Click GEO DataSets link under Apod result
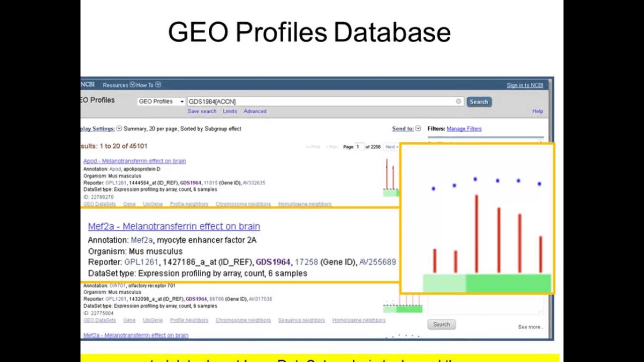This screenshot has width=644, height=362. (99, 204)
